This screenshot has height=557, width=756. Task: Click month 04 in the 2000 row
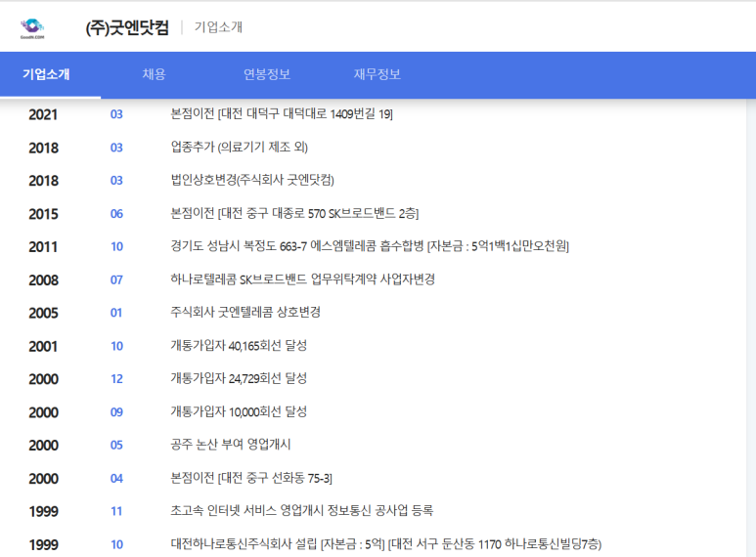116,479
